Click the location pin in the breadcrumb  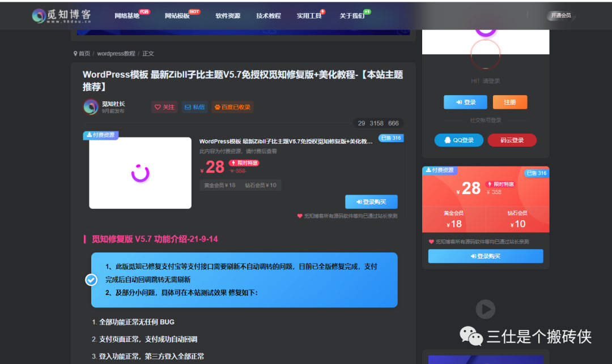click(75, 53)
